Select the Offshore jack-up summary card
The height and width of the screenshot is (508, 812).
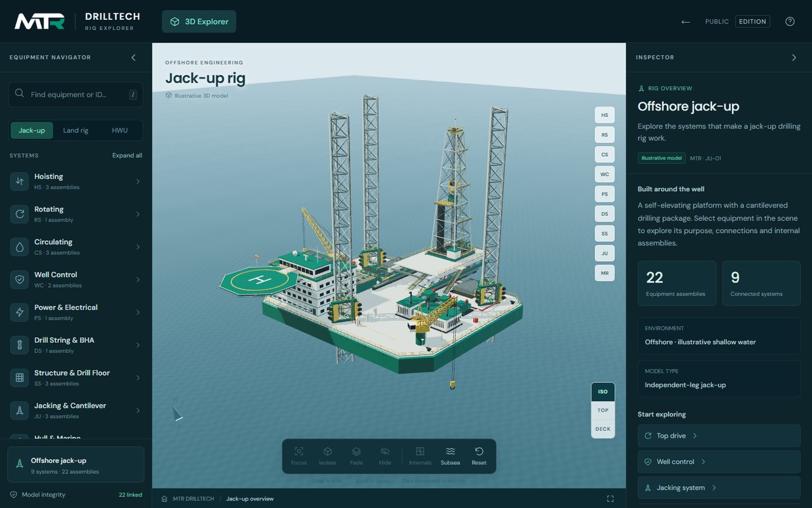(75, 465)
